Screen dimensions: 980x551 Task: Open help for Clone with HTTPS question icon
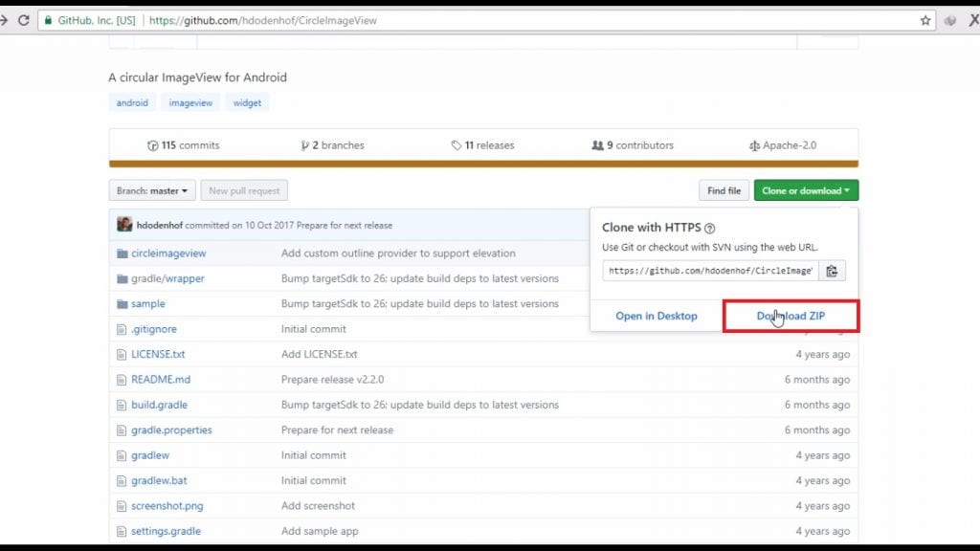[709, 229]
